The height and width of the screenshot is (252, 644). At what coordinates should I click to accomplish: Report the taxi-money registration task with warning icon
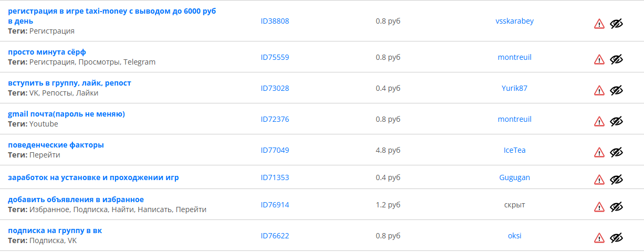(599, 24)
